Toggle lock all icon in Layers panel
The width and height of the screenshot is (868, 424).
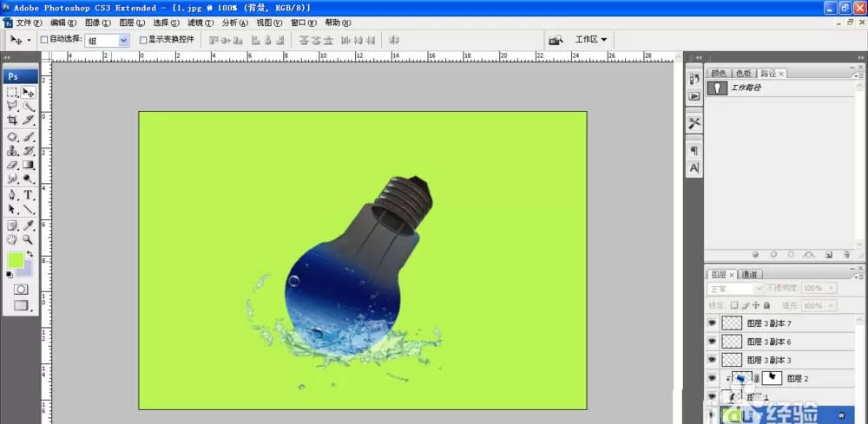click(766, 305)
